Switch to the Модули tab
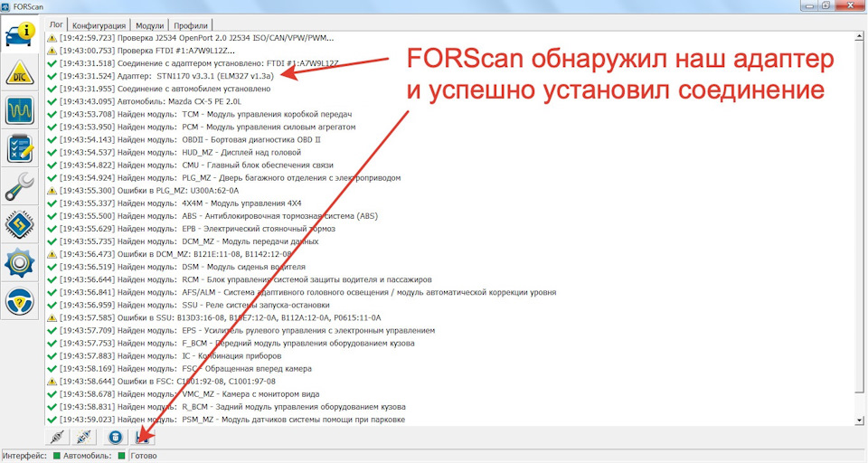The width and height of the screenshot is (868, 463). click(149, 25)
